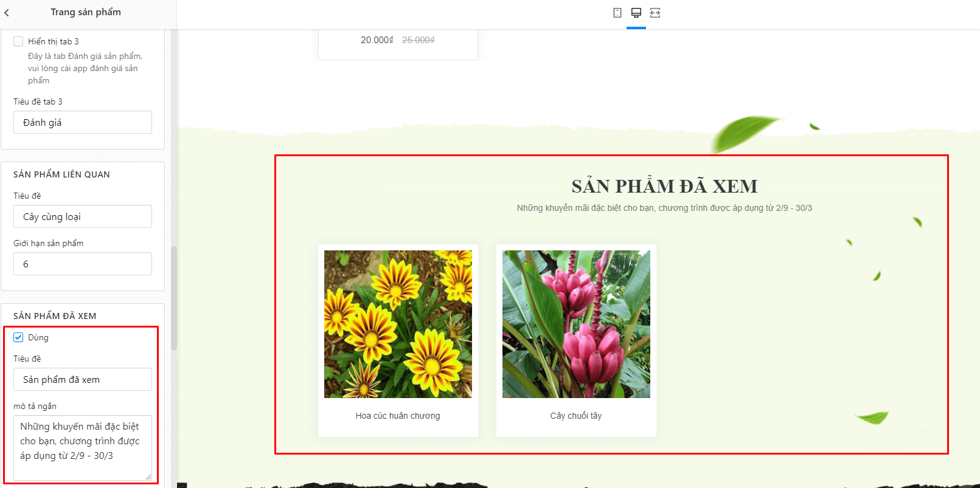Enable the 'Hiển thị tab 3' checkbox
This screenshot has width=980, height=488.
[x=18, y=41]
